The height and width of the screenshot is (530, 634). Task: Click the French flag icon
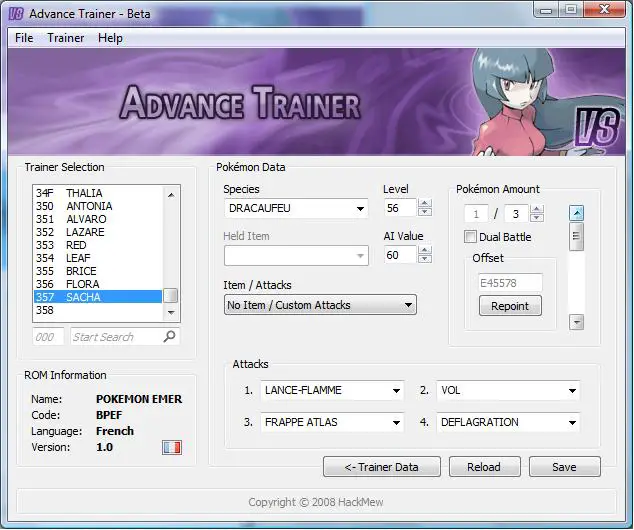(x=172, y=447)
